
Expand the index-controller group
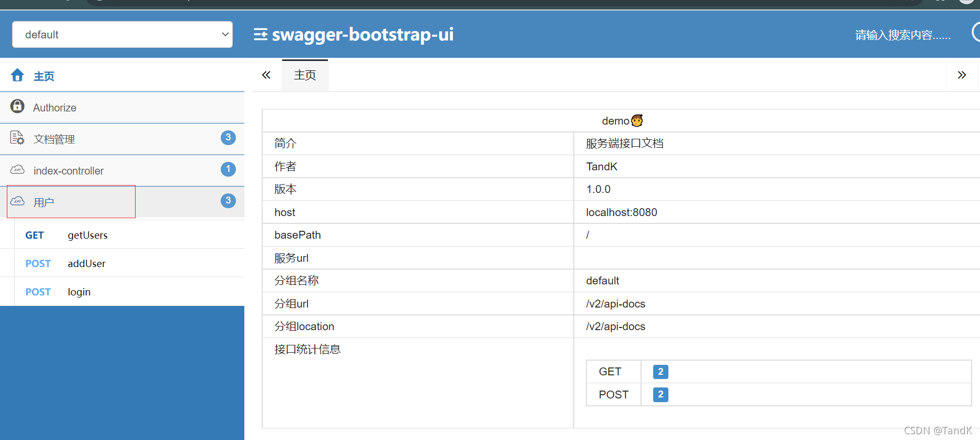[122, 171]
